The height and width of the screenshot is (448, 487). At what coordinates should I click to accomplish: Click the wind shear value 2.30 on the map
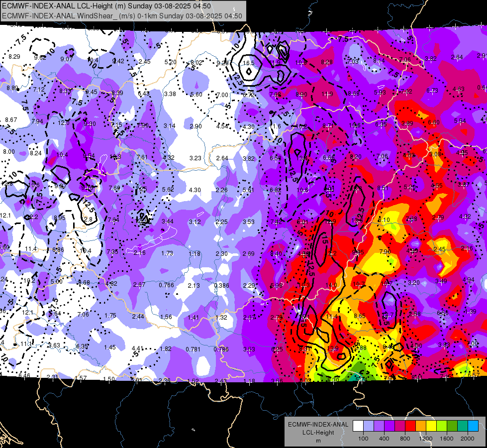tap(222, 254)
